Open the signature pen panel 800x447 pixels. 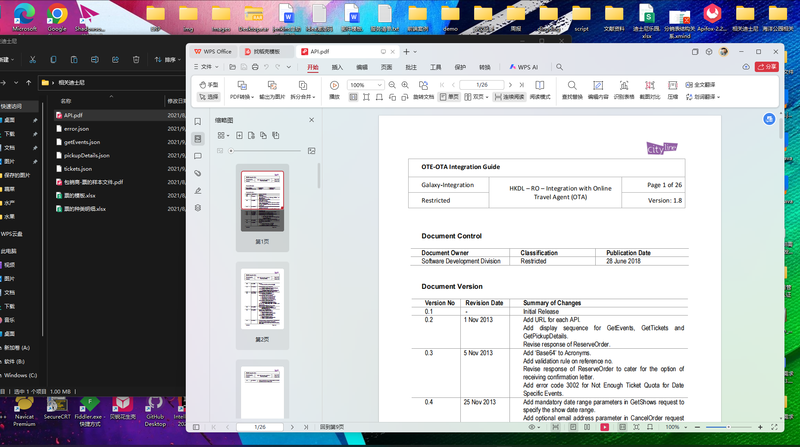pyautogui.click(x=198, y=191)
